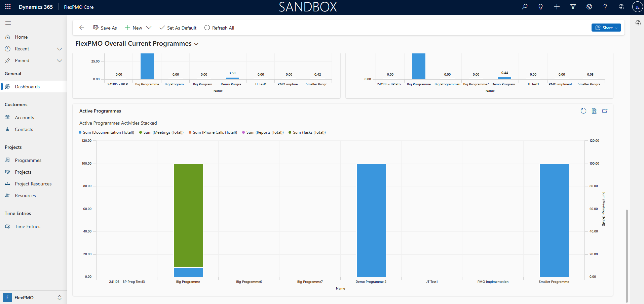The width and height of the screenshot is (644, 304).
Task: Click Refresh All in toolbar
Action: pyautogui.click(x=219, y=28)
